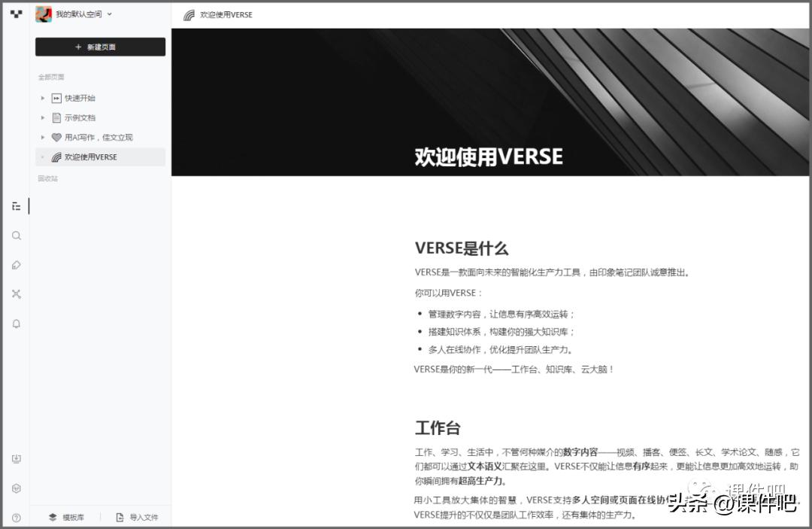Click the 工作台 heading
The height and width of the screenshot is (529, 812).
coord(438,428)
